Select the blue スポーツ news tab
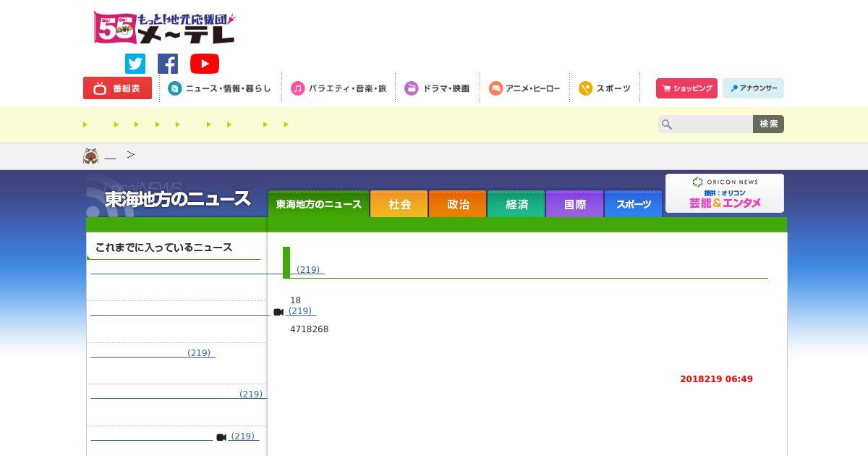 (x=634, y=204)
